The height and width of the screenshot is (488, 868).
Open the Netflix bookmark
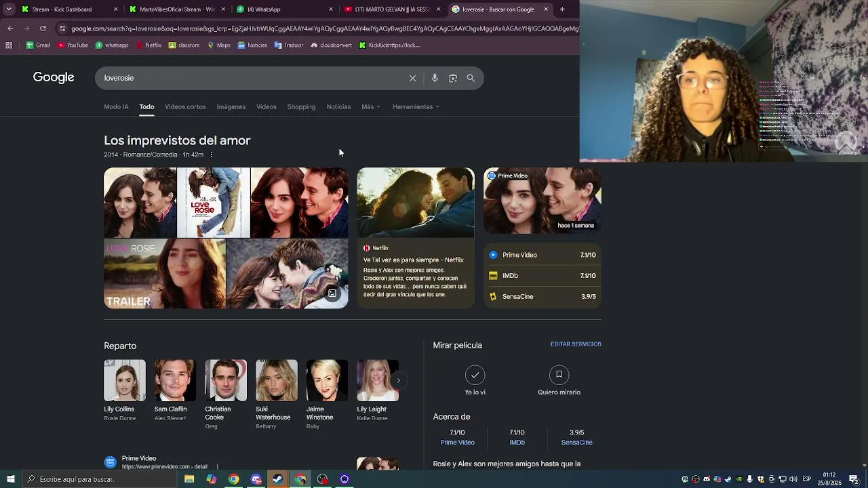[x=149, y=45]
